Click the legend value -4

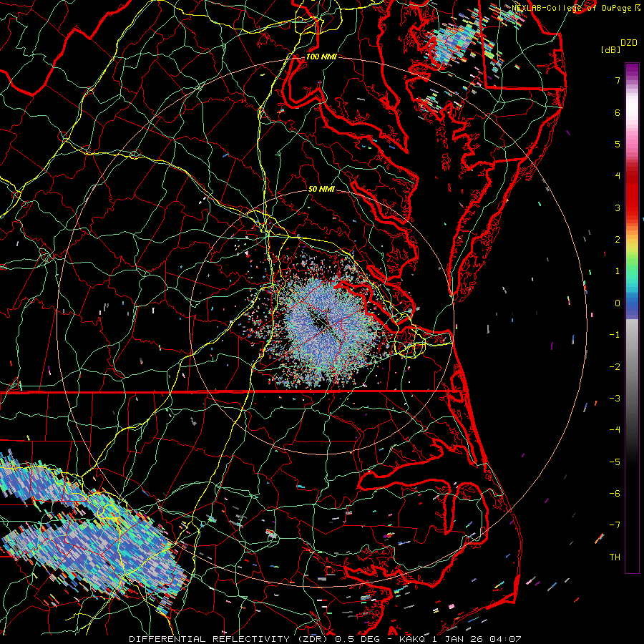[x=615, y=430]
